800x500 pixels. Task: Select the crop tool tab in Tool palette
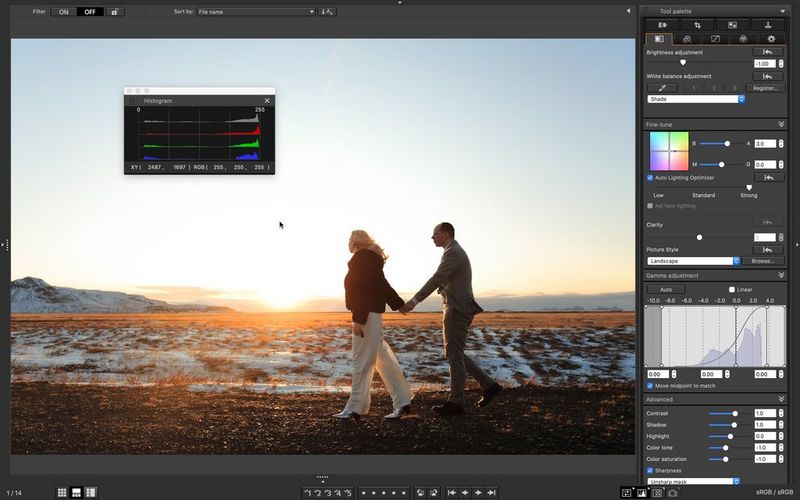(x=697, y=24)
